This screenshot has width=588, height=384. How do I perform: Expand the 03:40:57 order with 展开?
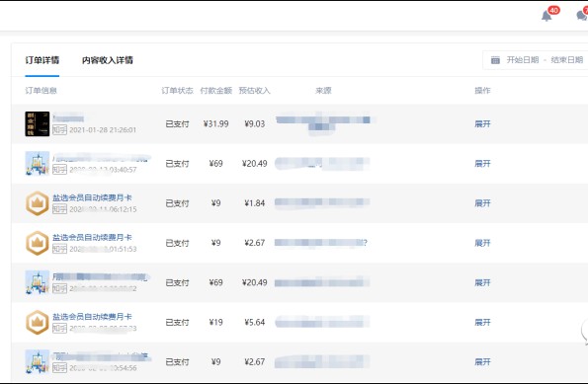point(482,164)
